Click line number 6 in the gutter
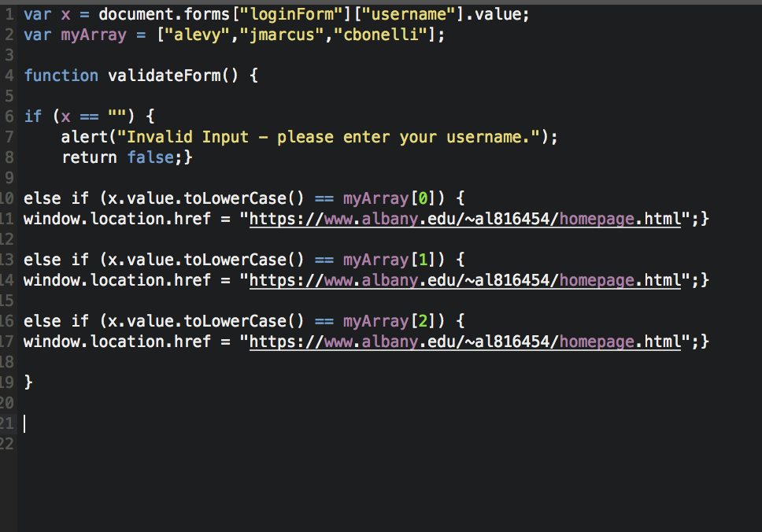The image size is (762, 532). pos(8,116)
